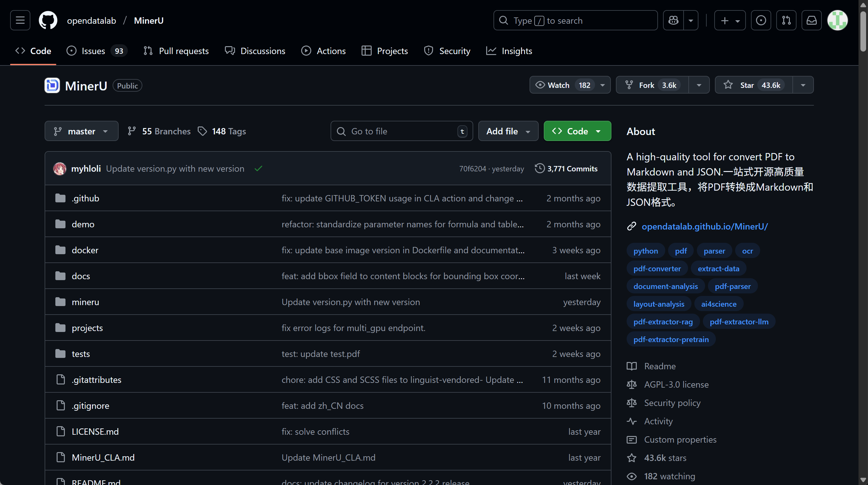The width and height of the screenshot is (868, 485).
Task: Go to GitHub homepage via Octocat logo
Action: (x=48, y=21)
